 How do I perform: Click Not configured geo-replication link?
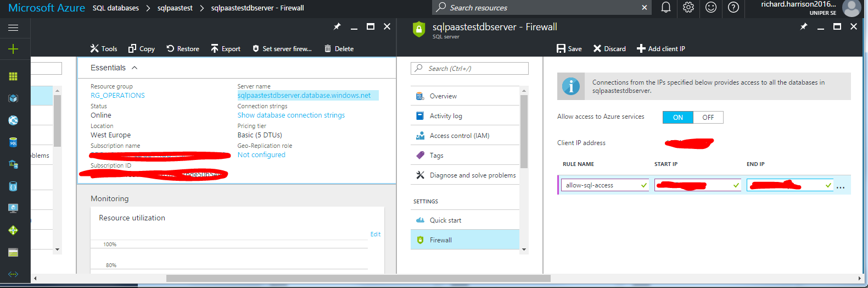click(261, 155)
